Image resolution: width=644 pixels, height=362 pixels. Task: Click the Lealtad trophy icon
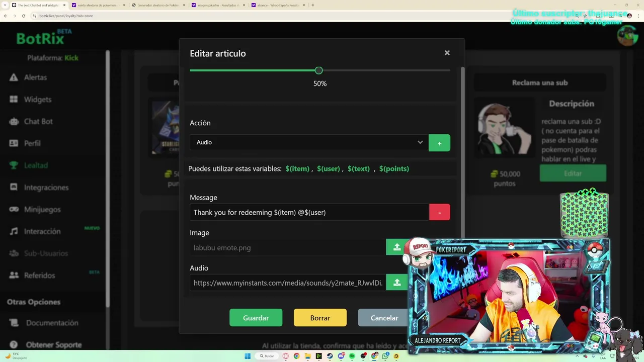pos(14,165)
